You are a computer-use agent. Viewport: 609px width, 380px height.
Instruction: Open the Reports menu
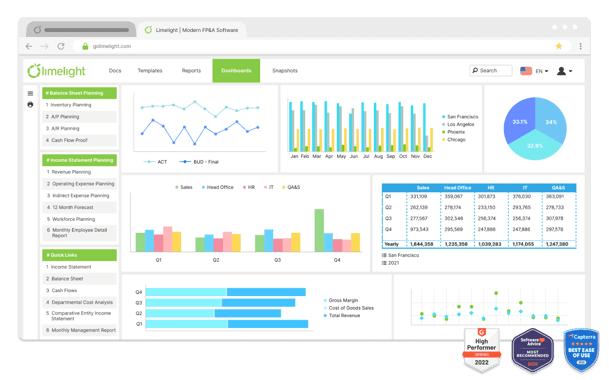pos(191,71)
